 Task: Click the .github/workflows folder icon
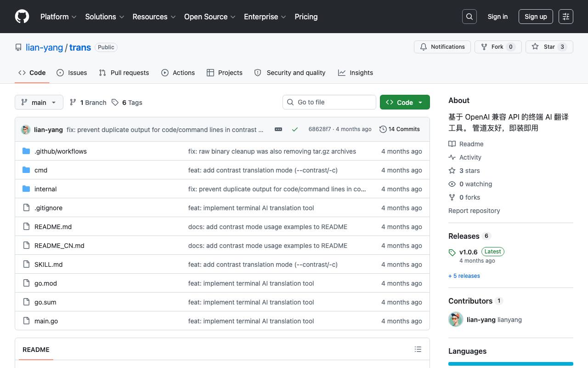coord(26,151)
